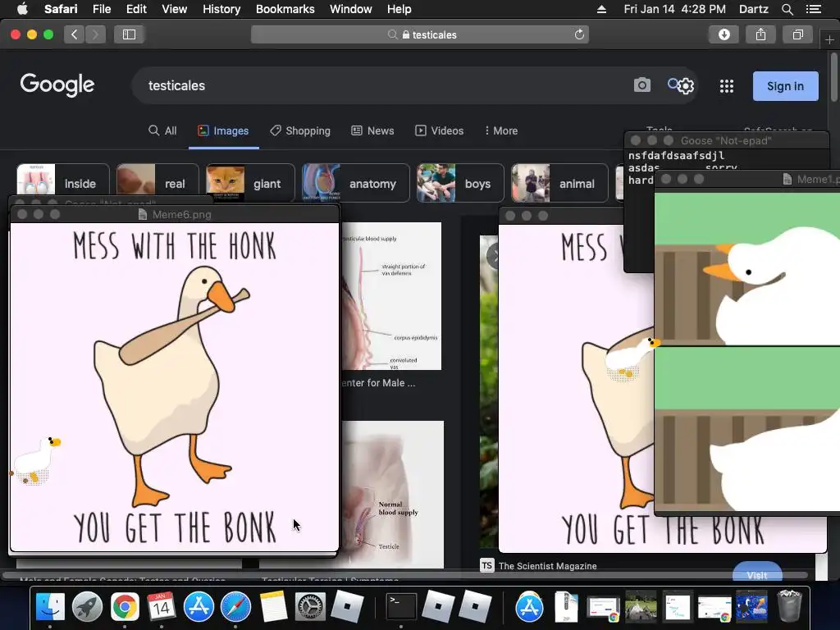
Task: Add a new Safari tab with the plus button
Action: pos(829,40)
